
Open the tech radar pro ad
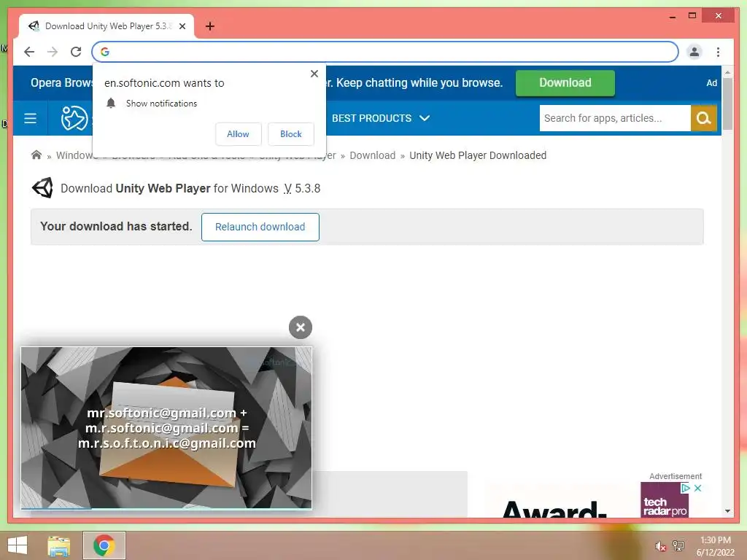[665, 501]
